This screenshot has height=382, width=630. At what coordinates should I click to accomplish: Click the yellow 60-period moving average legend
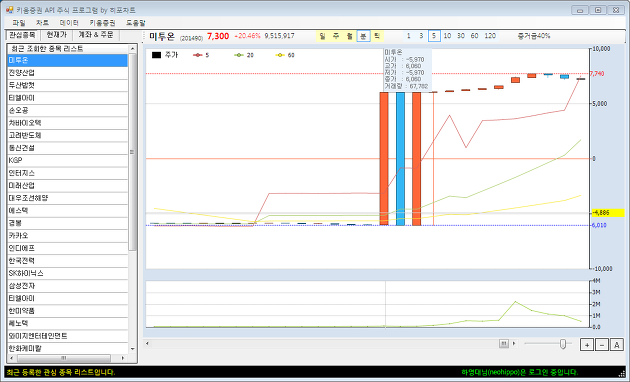tap(285, 55)
